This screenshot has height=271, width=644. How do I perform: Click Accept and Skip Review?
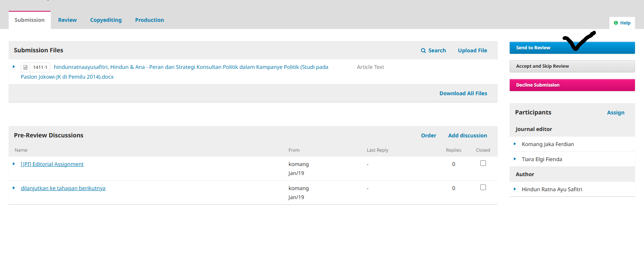[x=572, y=66]
